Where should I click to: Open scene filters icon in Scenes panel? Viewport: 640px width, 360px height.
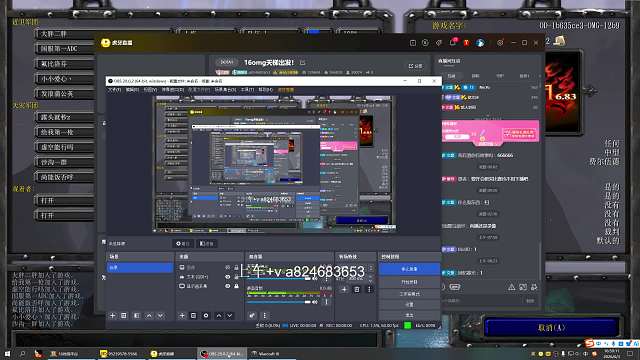[x=137, y=316]
